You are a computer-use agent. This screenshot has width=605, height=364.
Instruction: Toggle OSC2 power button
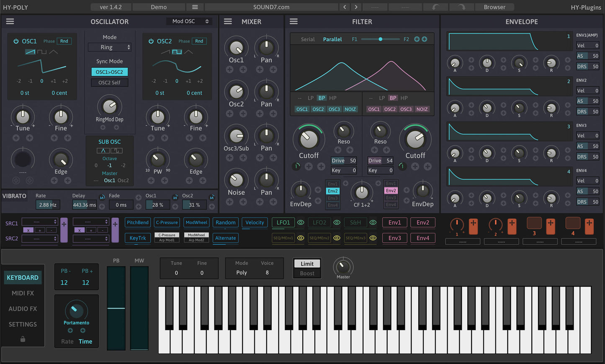click(151, 41)
